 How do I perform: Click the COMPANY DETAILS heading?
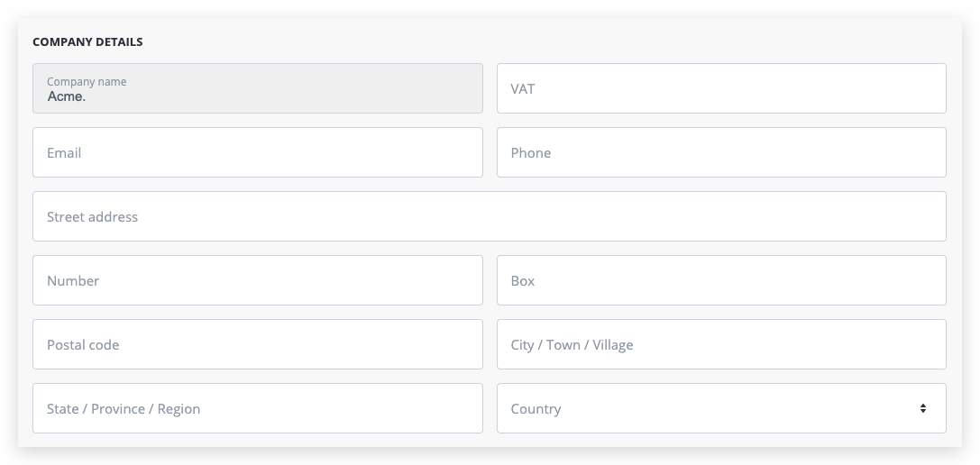(x=87, y=41)
